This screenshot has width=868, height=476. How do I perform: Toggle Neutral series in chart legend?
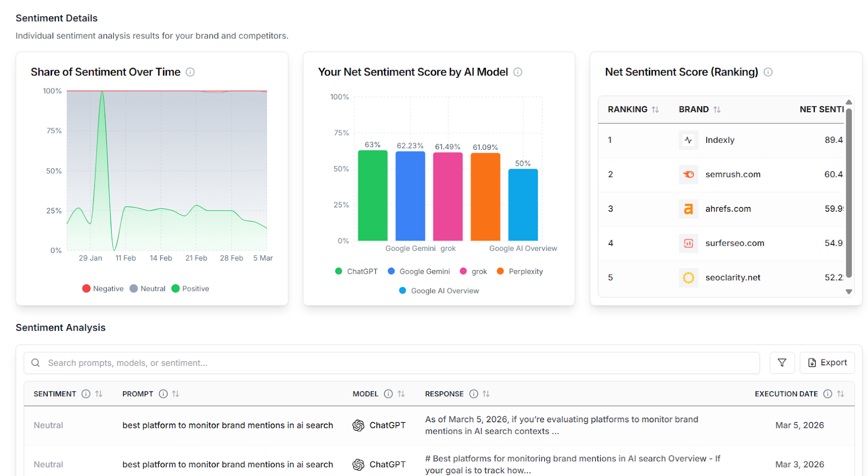pyautogui.click(x=148, y=289)
